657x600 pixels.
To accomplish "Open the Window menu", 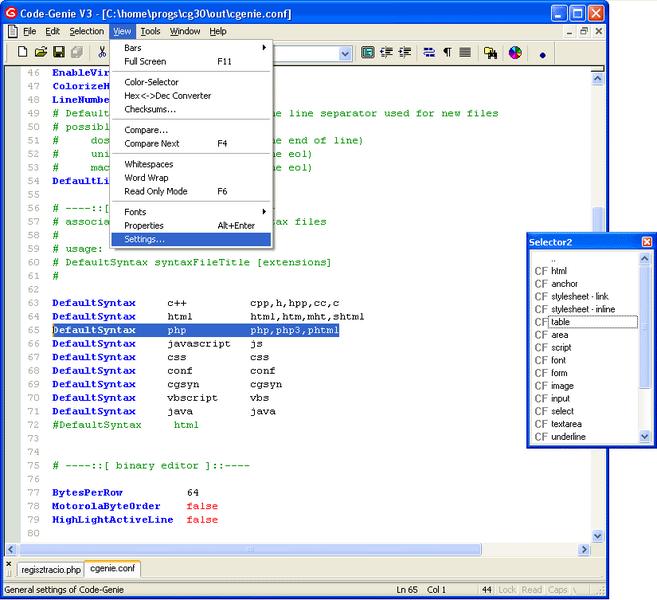I will tap(185, 31).
